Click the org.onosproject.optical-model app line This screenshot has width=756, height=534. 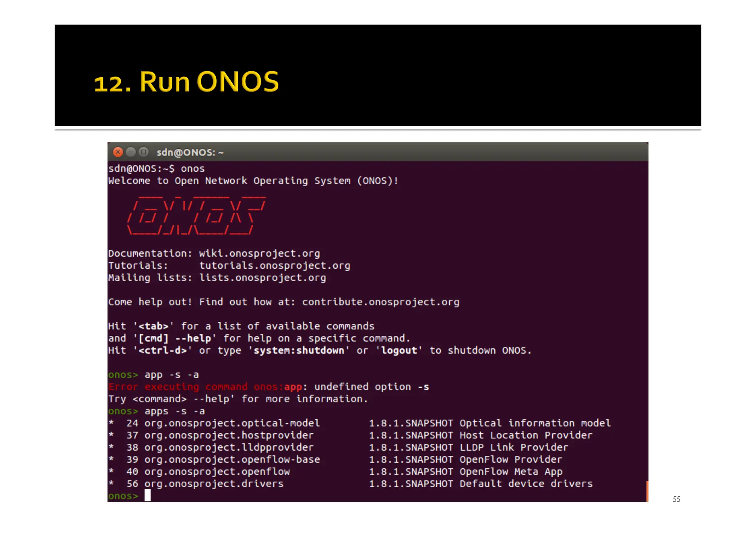coord(232,423)
